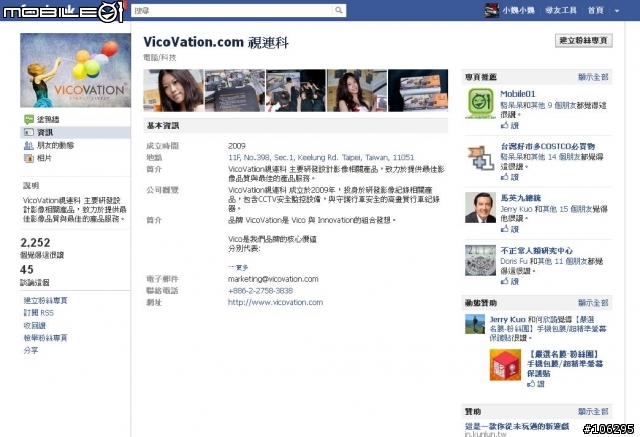Click the user avatar in top bar
The image size is (640, 437).
point(491,11)
